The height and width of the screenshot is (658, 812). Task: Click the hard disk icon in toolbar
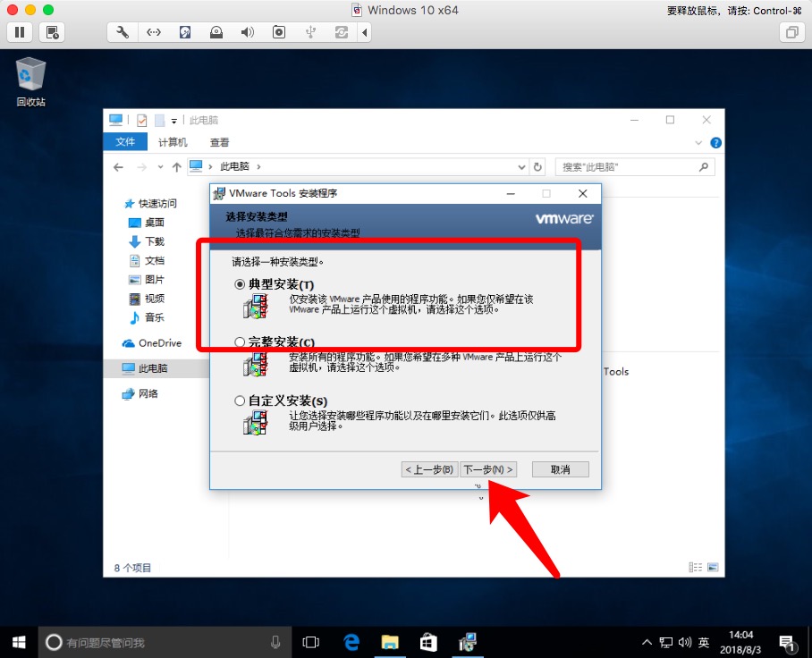(x=185, y=32)
